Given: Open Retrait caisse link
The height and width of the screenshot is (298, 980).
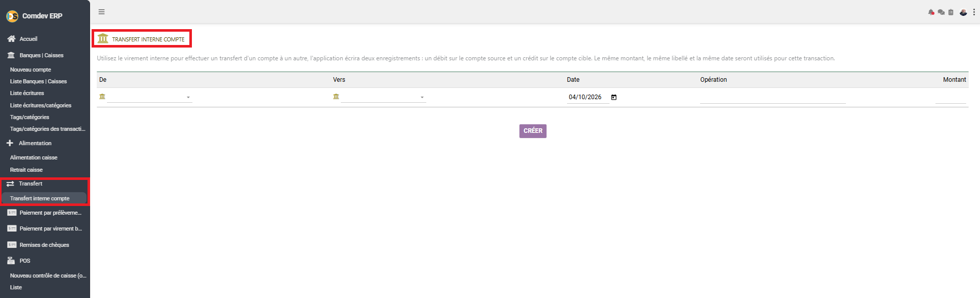Looking at the screenshot, I should click(x=27, y=170).
